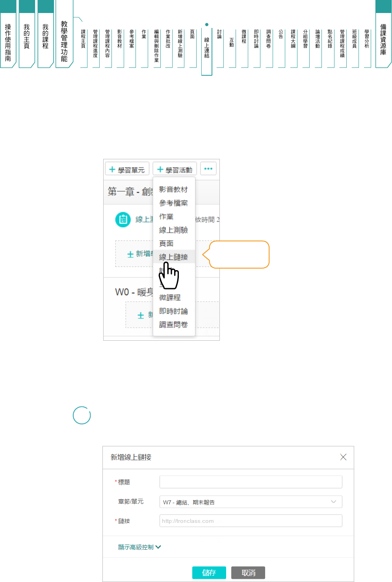Click the plus icon on 學習單元 button
The width and height of the screenshot is (392, 582).
click(x=112, y=170)
